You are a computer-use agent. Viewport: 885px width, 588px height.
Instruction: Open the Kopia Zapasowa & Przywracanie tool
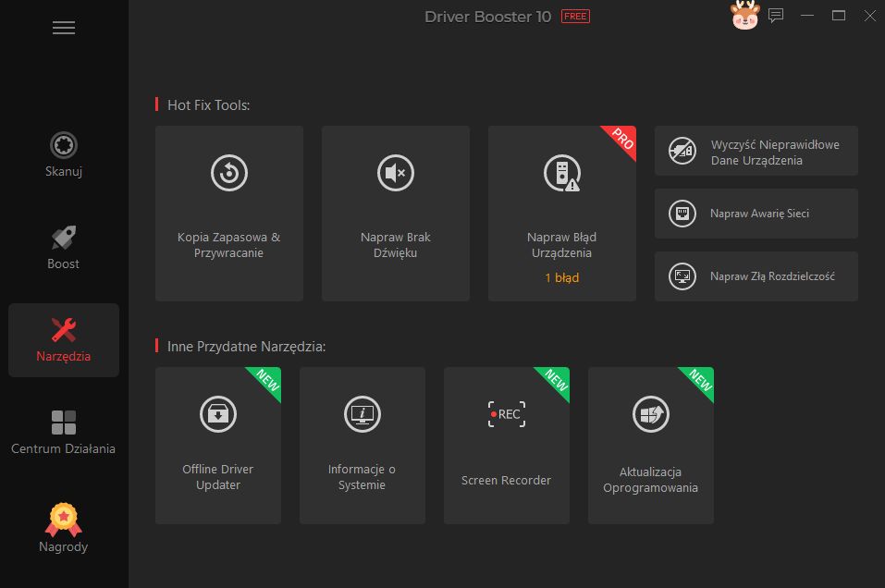point(228,213)
